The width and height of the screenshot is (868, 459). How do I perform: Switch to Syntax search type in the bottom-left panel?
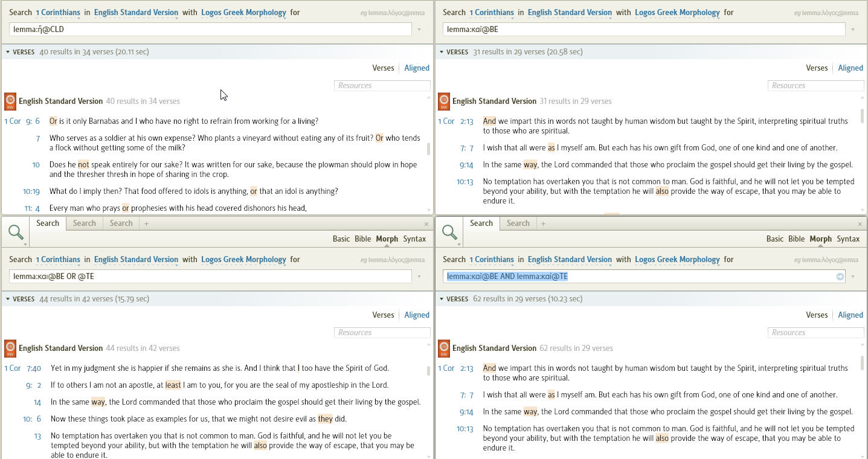click(414, 239)
